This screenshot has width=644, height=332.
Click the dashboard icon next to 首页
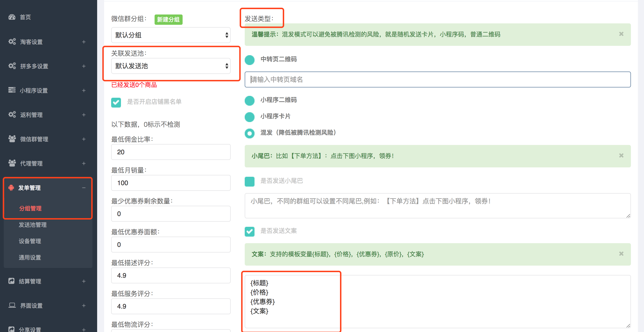(x=12, y=17)
